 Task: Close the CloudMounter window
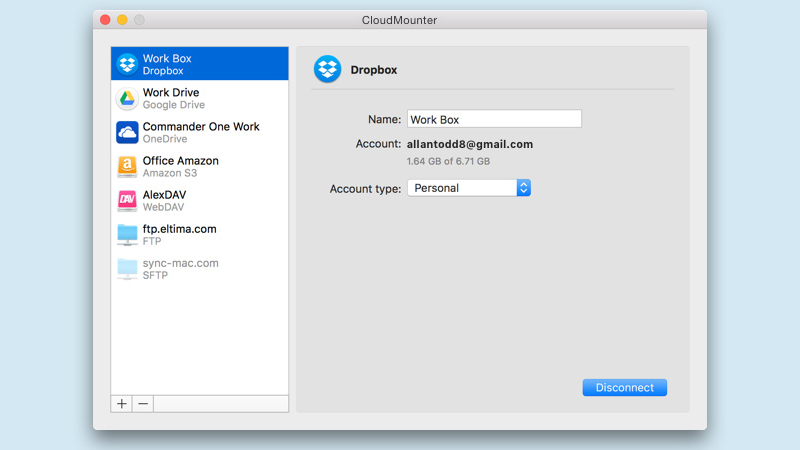[x=105, y=20]
